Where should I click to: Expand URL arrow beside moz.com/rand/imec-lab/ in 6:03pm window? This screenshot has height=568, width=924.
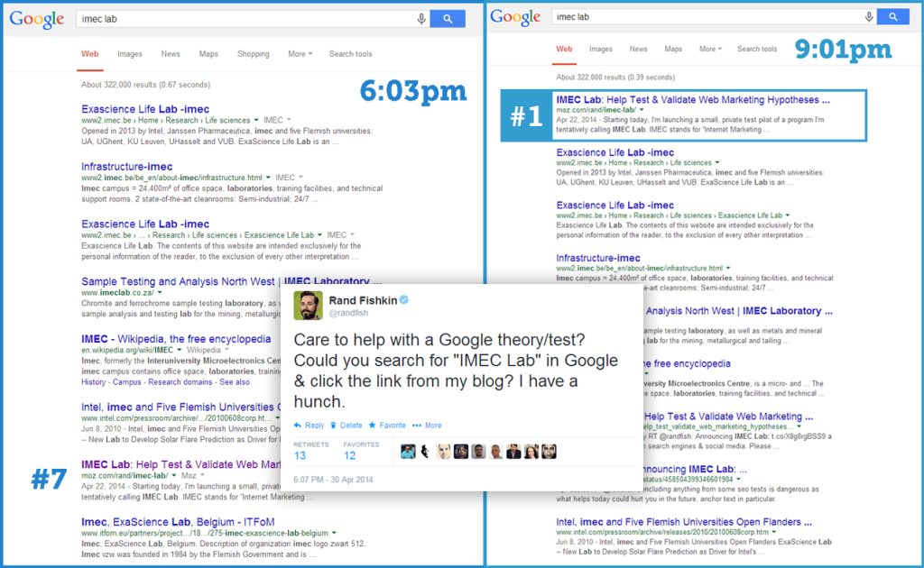[174, 476]
